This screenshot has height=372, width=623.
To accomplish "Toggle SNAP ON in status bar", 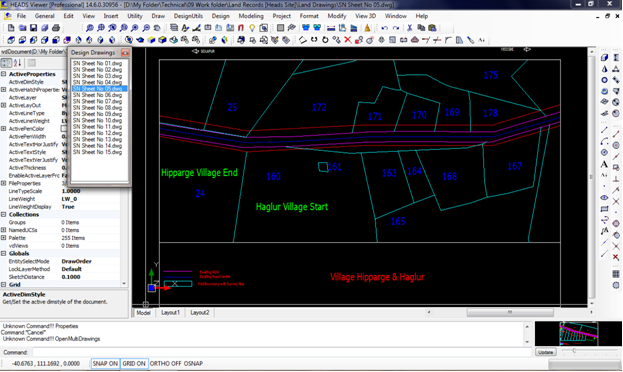I will click(105, 363).
